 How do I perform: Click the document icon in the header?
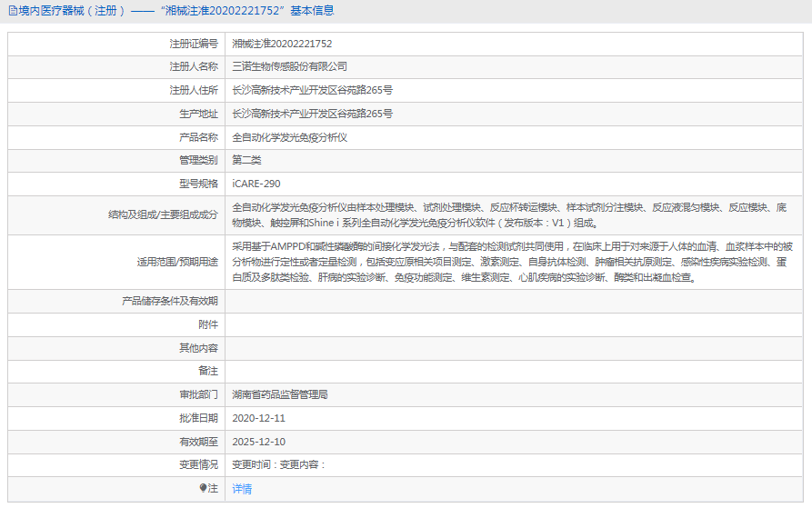coord(13,11)
